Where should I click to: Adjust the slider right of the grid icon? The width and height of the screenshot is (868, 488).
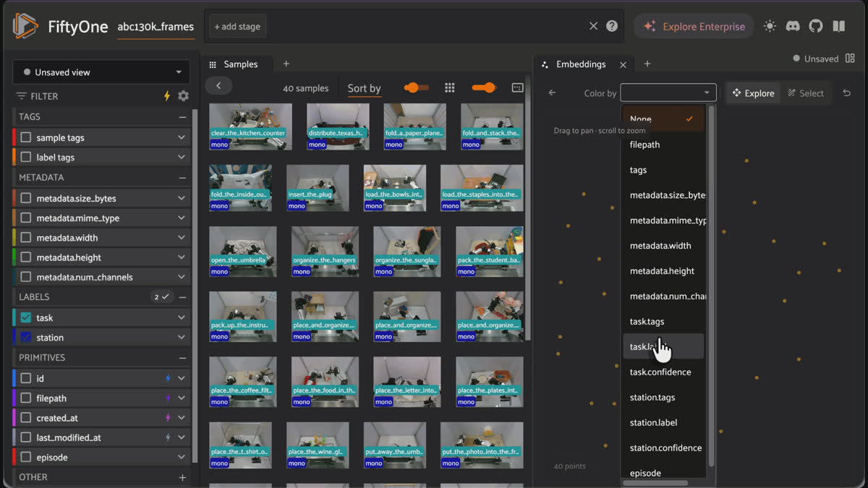coord(484,87)
